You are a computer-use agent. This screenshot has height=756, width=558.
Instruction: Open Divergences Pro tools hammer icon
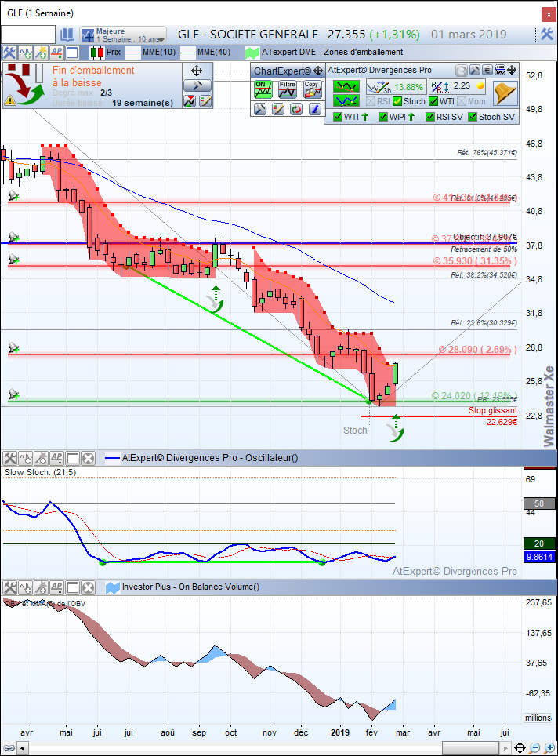pos(475,71)
